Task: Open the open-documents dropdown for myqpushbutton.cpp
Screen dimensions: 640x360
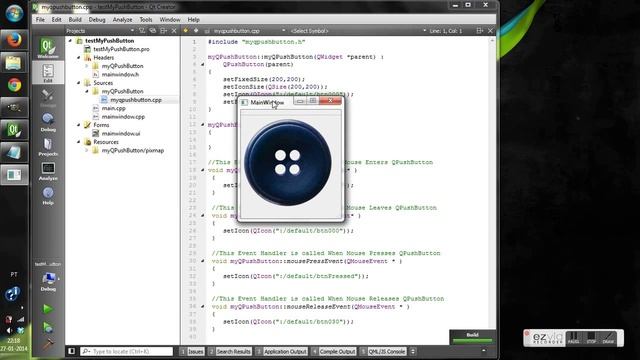Action: pyautogui.click(x=283, y=31)
